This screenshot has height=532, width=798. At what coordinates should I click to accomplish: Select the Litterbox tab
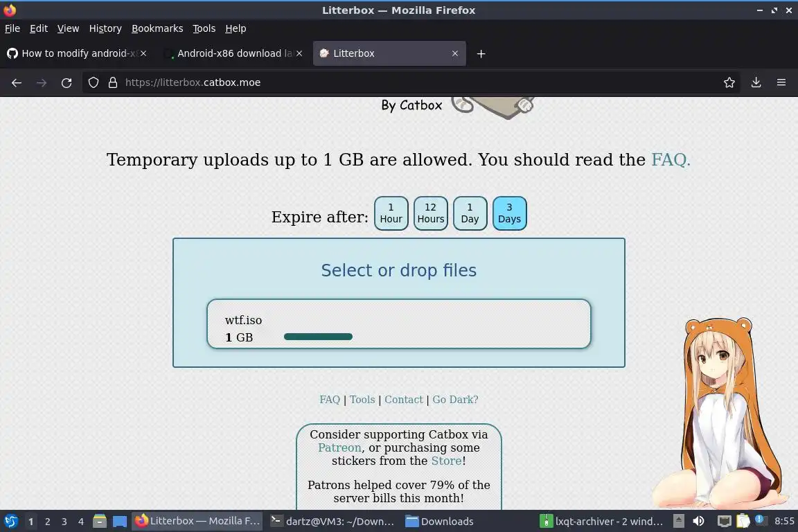(x=389, y=53)
